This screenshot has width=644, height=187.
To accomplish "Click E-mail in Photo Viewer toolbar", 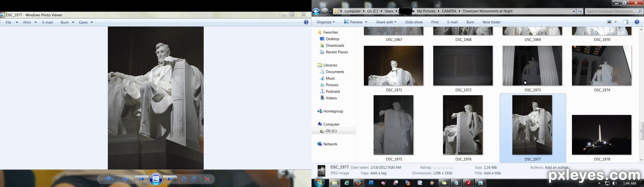I will [47, 22].
